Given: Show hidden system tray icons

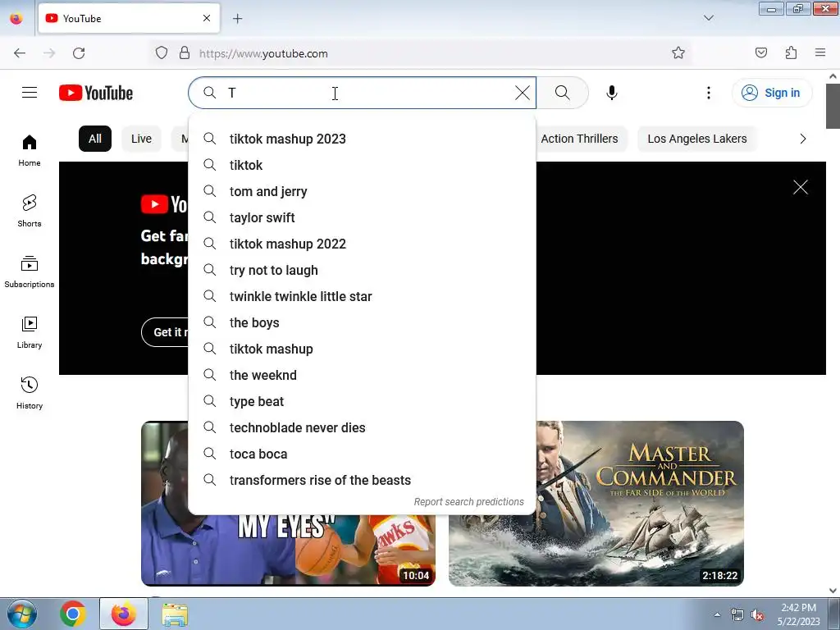Looking at the screenshot, I should [717, 615].
